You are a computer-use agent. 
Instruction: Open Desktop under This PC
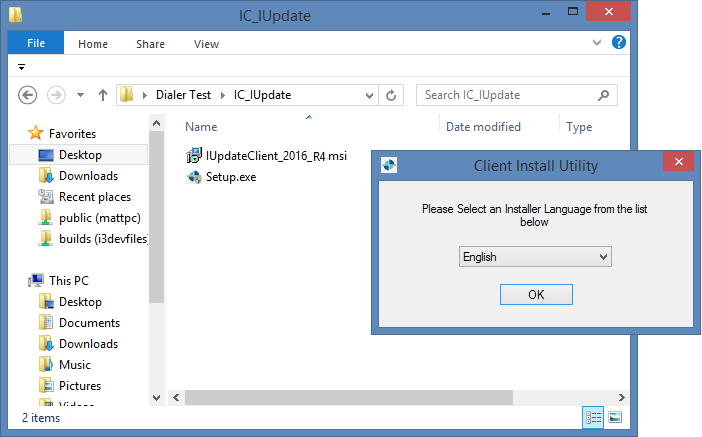80,302
